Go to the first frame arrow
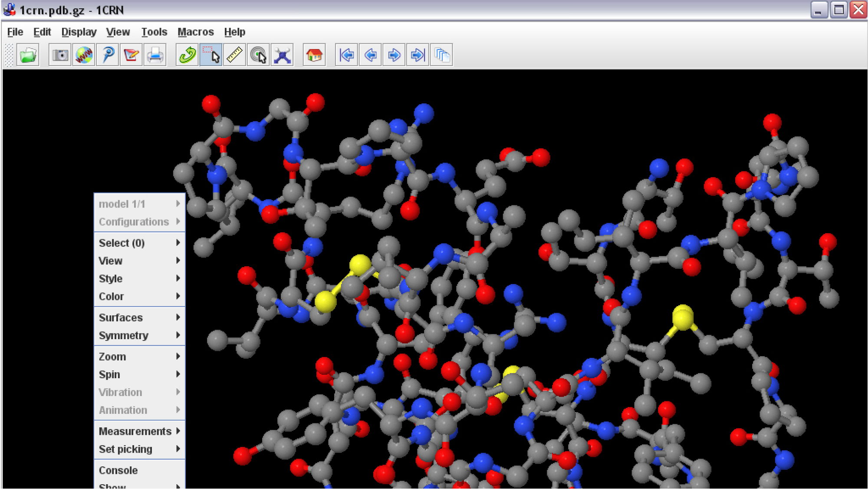Image resolution: width=868 pixels, height=489 pixels. [x=346, y=55]
